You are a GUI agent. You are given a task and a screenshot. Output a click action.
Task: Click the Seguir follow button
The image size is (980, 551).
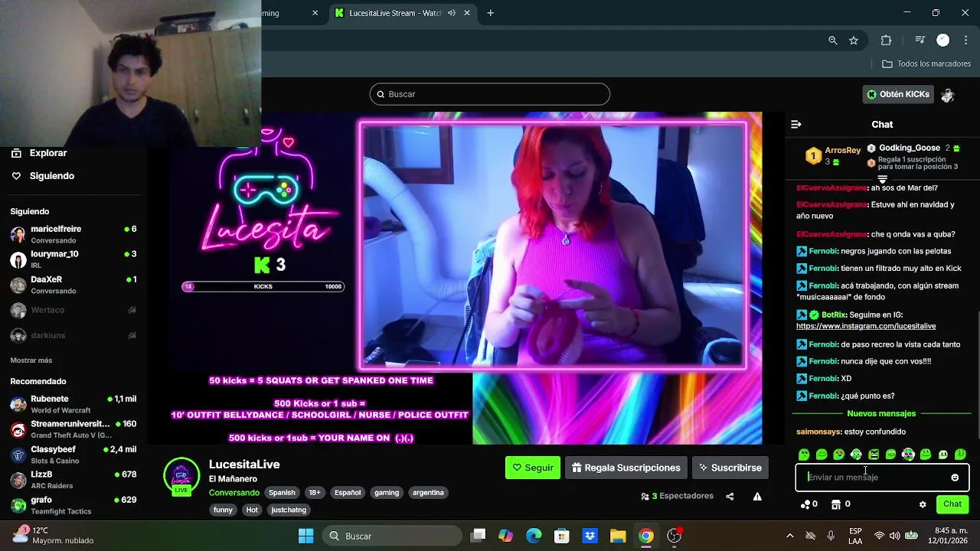coord(533,468)
